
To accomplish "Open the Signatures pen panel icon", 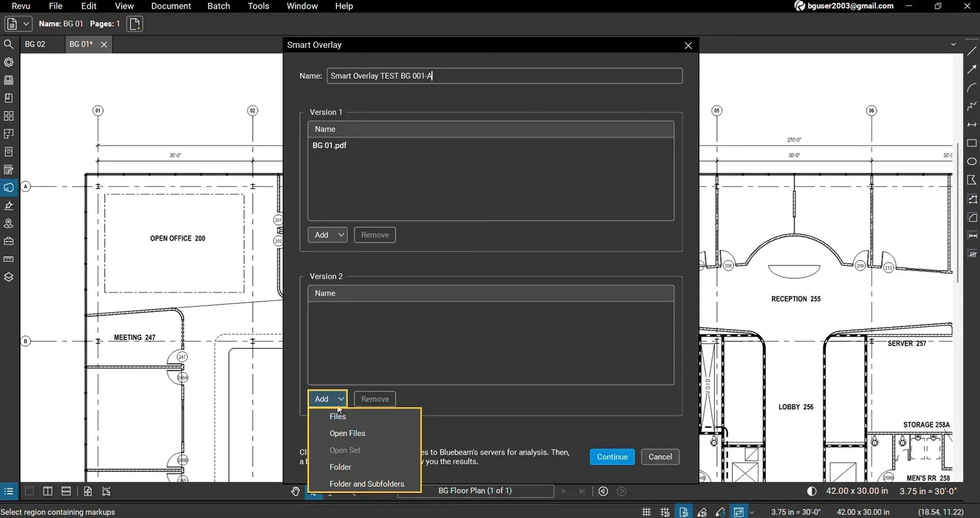I will coord(9,205).
